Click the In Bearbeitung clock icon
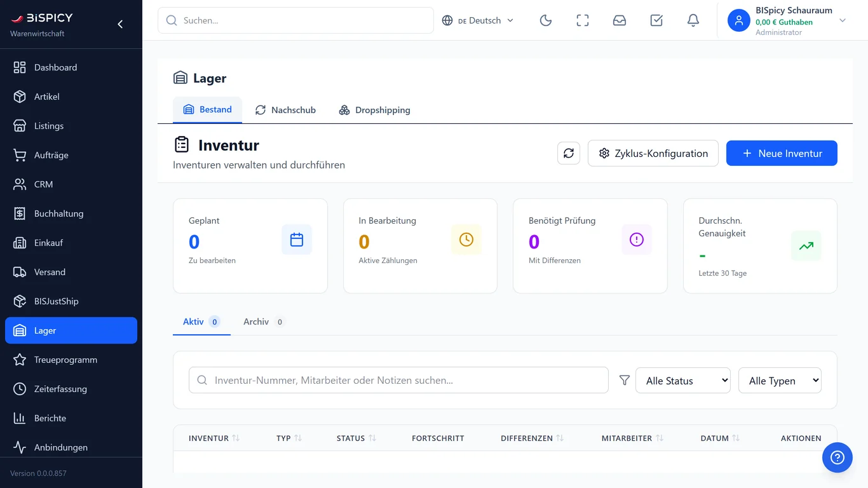The image size is (868, 488). tap(466, 240)
